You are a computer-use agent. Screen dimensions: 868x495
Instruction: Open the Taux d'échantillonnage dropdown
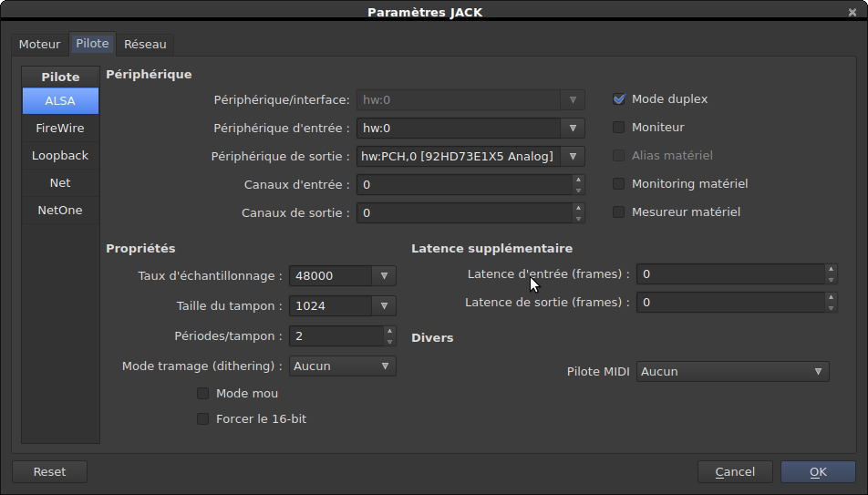(x=384, y=276)
